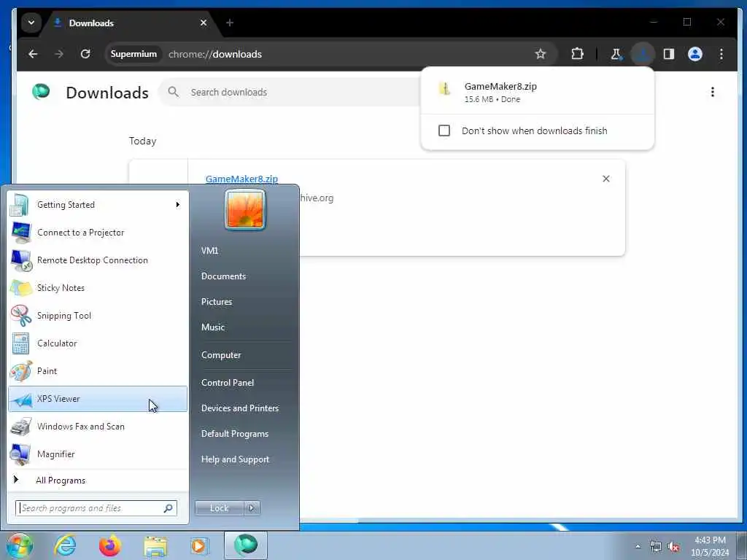Open Remote Desktop Connection
Image resolution: width=747 pixels, height=560 pixels.
(x=98, y=260)
